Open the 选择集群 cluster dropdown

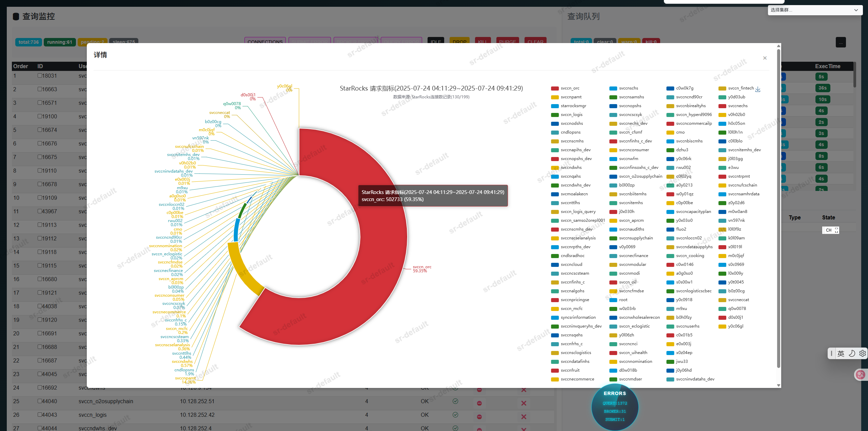click(815, 10)
